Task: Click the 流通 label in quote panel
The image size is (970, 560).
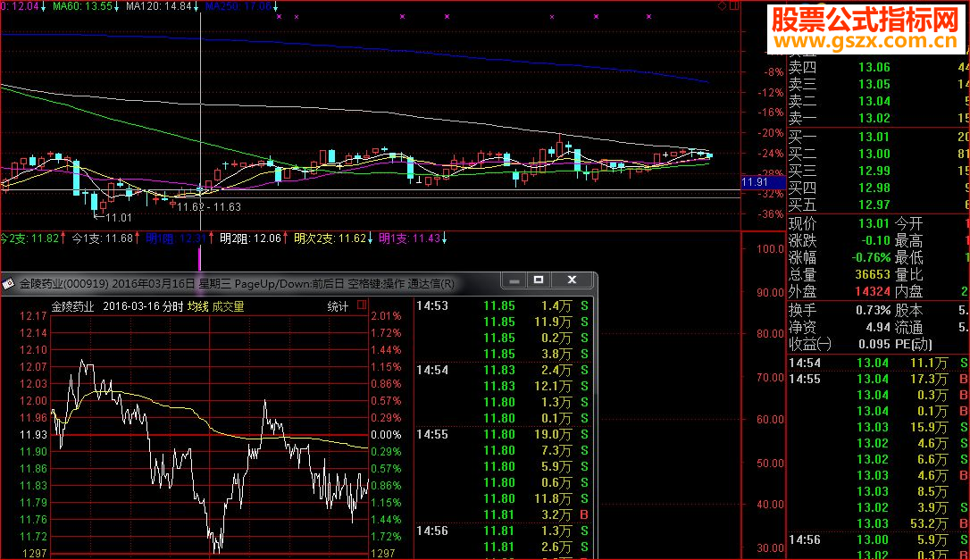Action: (908, 328)
